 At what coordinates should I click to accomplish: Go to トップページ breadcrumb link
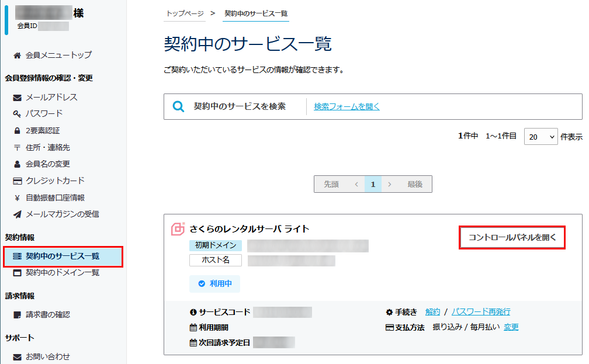click(x=185, y=13)
